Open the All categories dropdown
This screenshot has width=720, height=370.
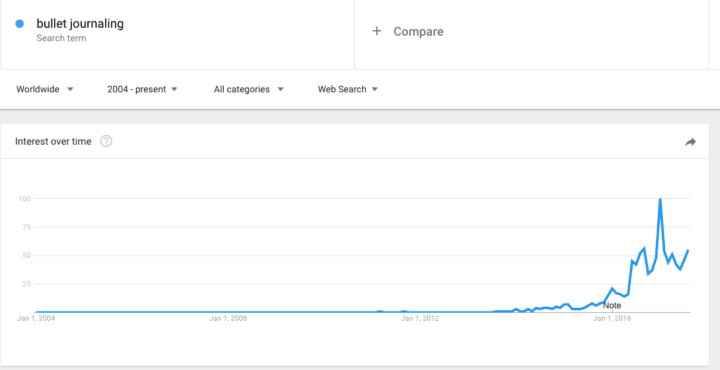(248, 90)
